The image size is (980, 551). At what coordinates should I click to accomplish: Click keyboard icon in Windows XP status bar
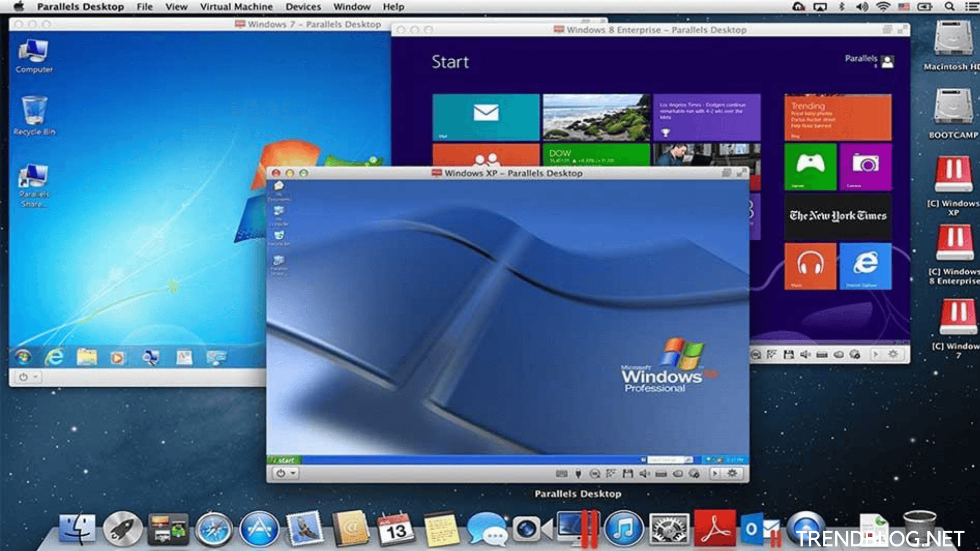(561, 473)
